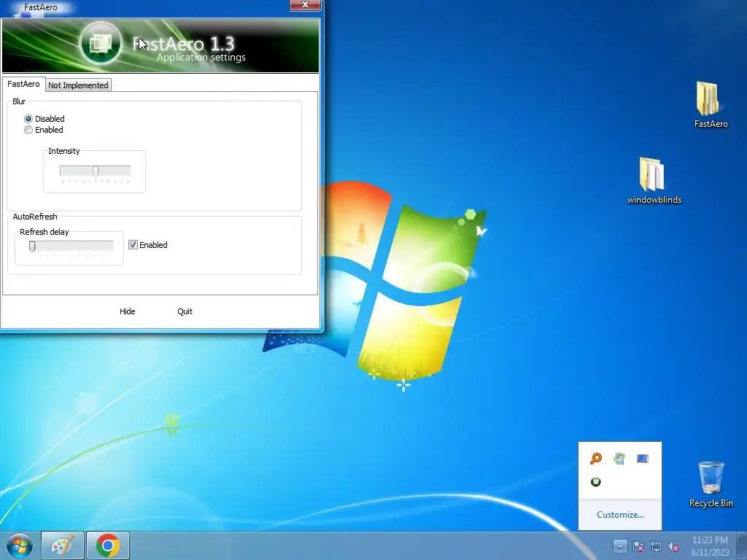Collapse the hidden tray icons arrow
The image size is (747, 560).
pyautogui.click(x=620, y=545)
